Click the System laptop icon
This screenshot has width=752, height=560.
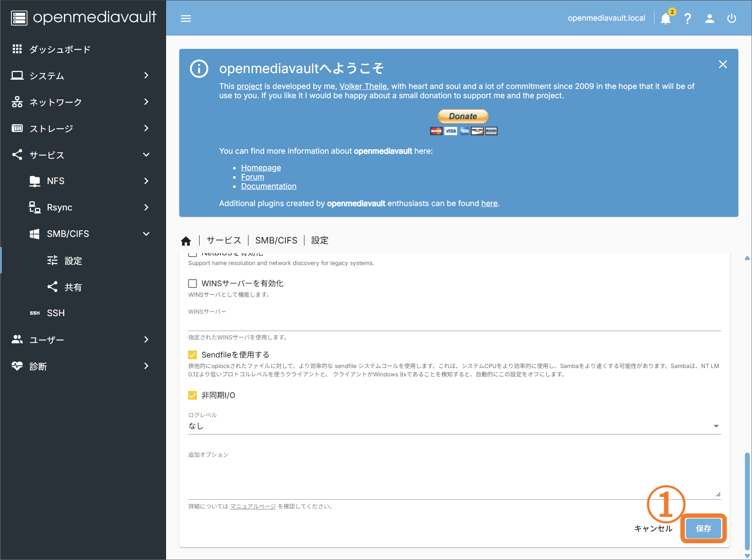17,75
